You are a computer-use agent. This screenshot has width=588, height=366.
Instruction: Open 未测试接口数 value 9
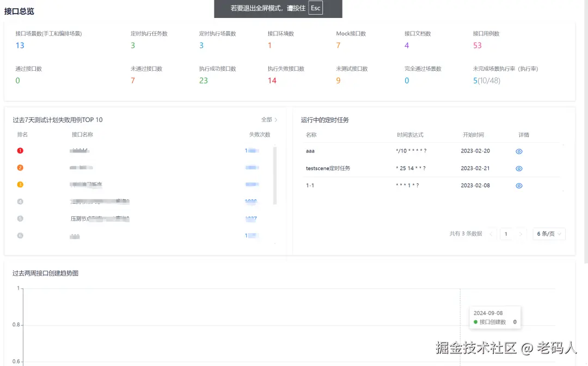(x=338, y=80)
